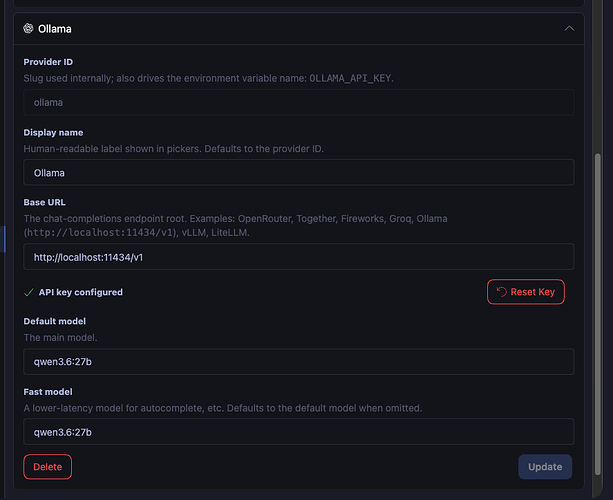Edit the Display name field showing Ollama
Viewport: 613px width, 500px height.
[x=299, y=172]
